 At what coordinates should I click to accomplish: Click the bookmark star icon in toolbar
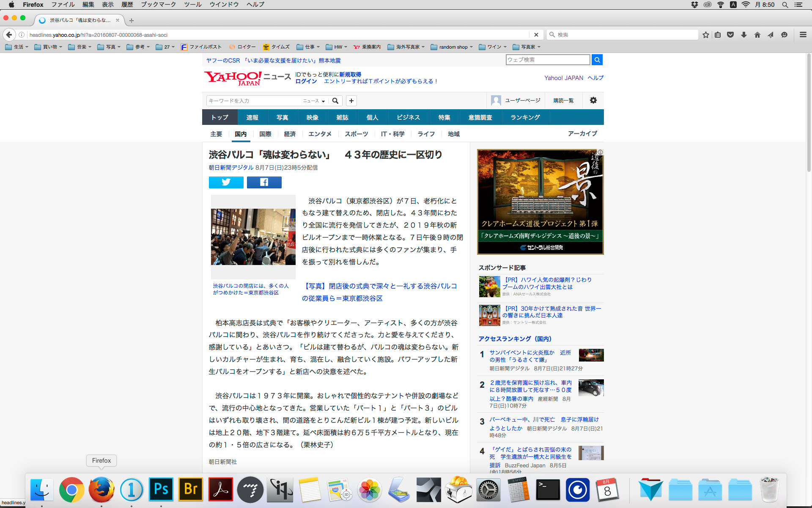[705, 35]
